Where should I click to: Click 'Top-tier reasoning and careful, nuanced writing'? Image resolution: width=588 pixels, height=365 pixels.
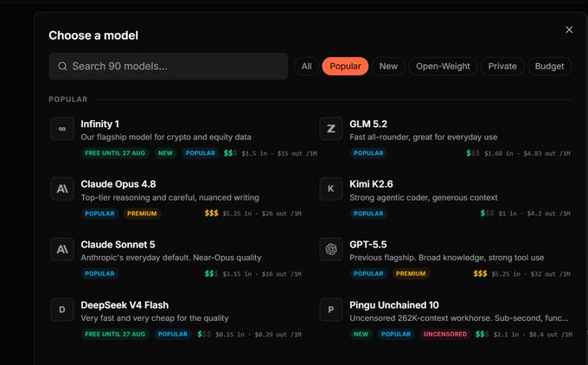(169, 197)
